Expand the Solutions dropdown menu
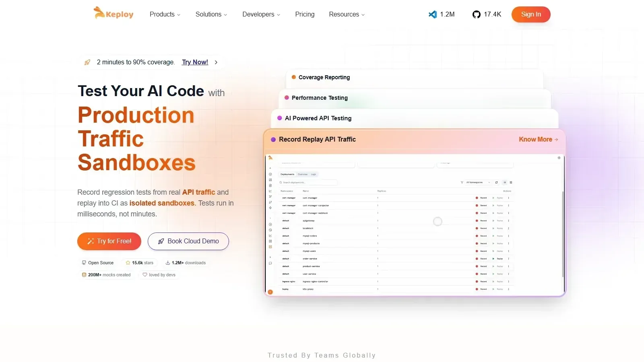The height and width of the screenshot is (362, 644). click(211, 14)
